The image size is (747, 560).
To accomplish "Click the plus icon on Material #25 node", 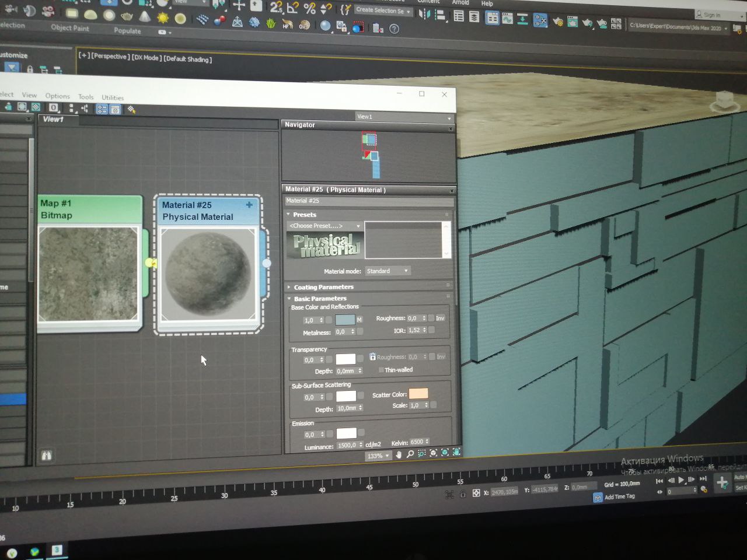I will pos(249,205).
